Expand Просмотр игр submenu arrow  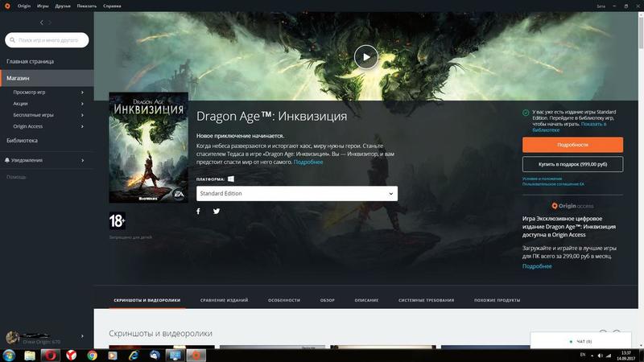click(82, 93)
